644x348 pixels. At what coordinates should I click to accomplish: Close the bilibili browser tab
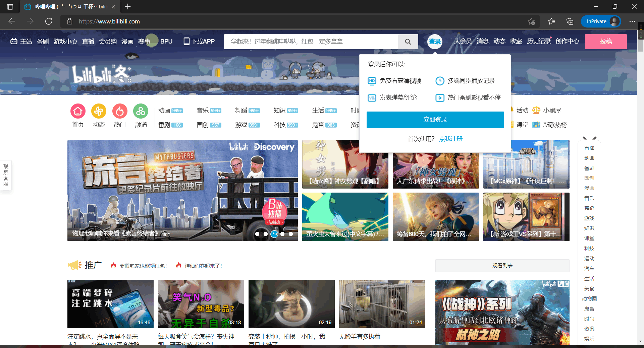[113, 7]
